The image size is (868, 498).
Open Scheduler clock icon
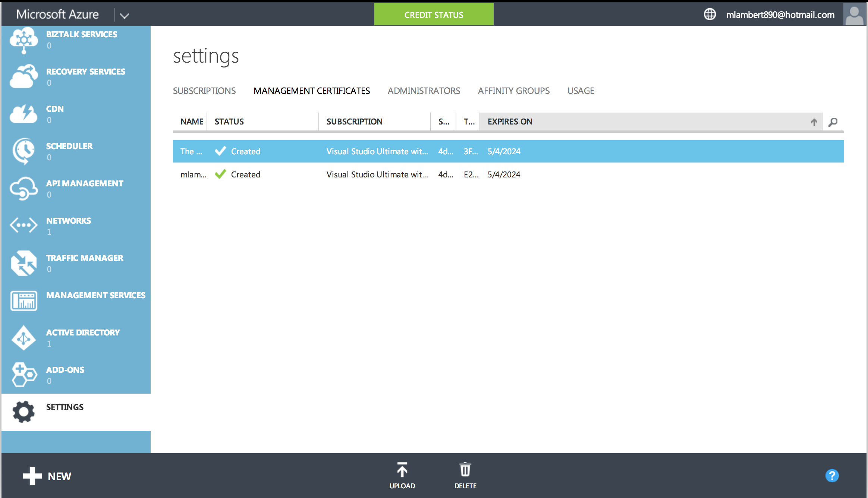coord(23,151)
